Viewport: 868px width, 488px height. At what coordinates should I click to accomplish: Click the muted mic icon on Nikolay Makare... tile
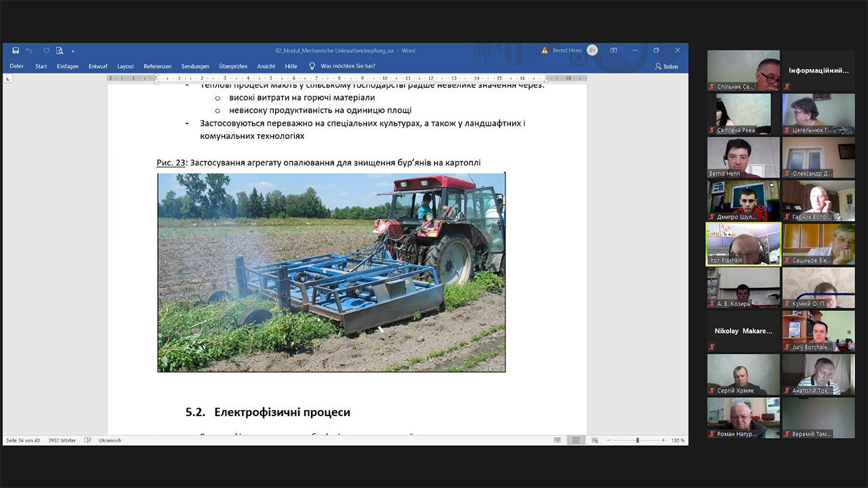click(712, 347)
